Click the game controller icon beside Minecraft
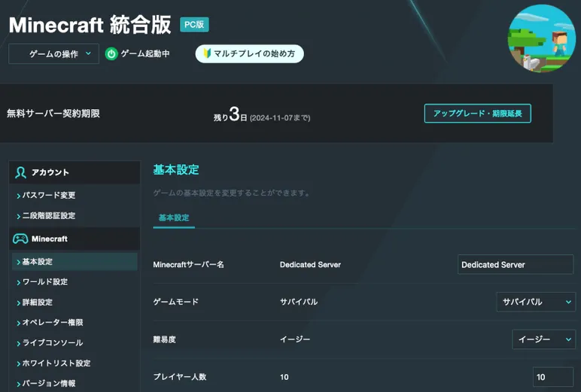The width and height of the screenshot is (581, 392). pyautogui.click(x=20, y=239)
